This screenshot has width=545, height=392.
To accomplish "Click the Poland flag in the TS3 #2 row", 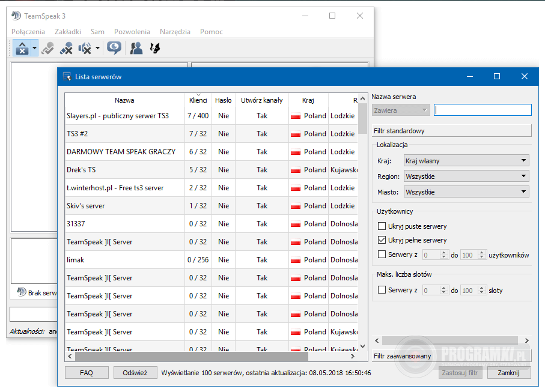I will [x=296, y=134].
